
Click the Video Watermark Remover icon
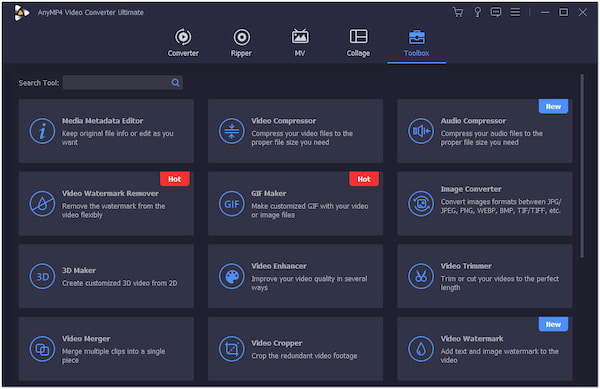pos(42,204)
